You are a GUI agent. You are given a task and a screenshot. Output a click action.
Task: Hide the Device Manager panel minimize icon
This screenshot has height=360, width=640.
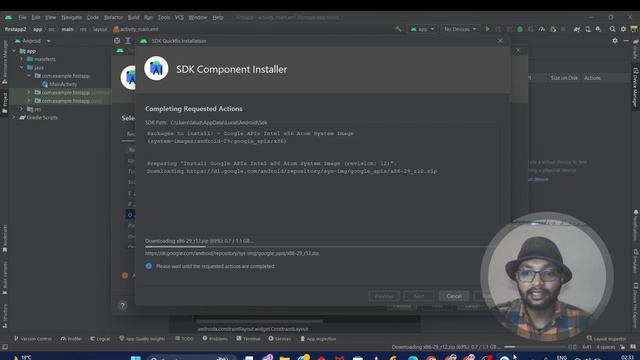(626, 41)
